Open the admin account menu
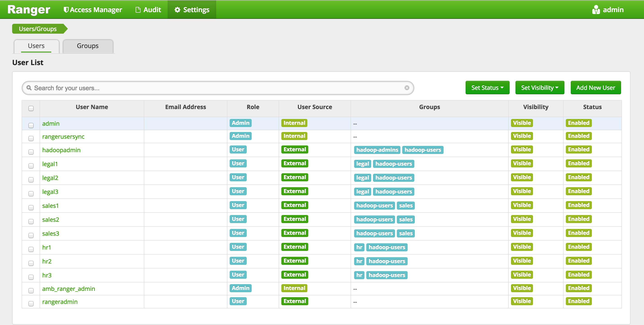 [x=613, y=9]
